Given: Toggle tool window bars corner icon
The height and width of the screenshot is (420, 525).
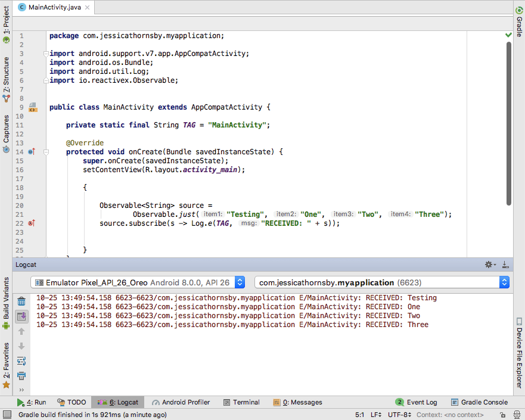Looking at the screenshot, I should point(7,415).
